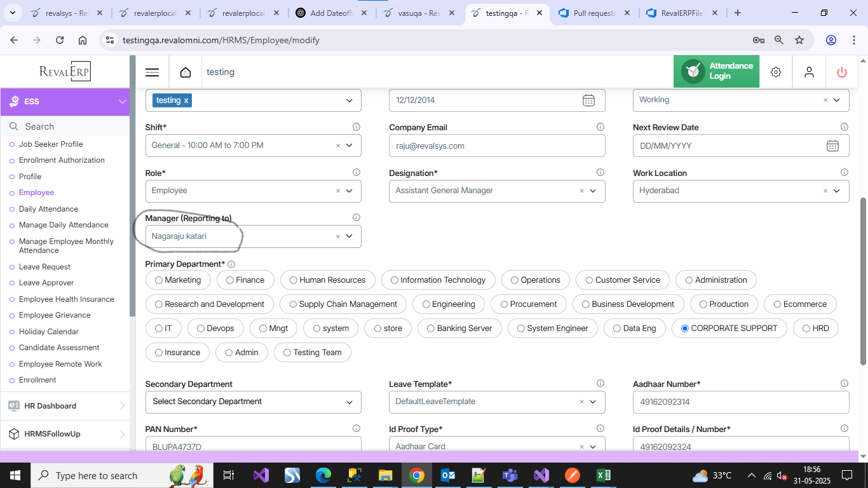Click info icon beside Company Email
Screen dimensions: 868x488
pos(600,127)
